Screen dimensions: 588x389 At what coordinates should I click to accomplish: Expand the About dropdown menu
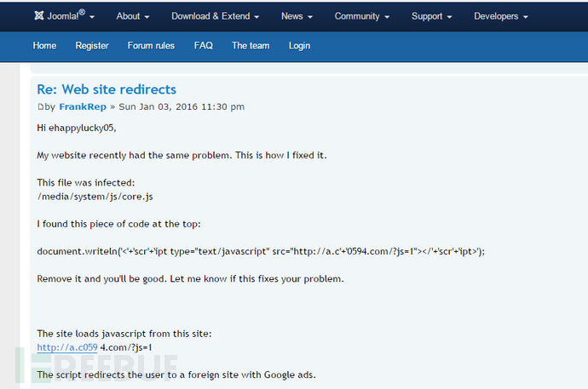point(133,16)
